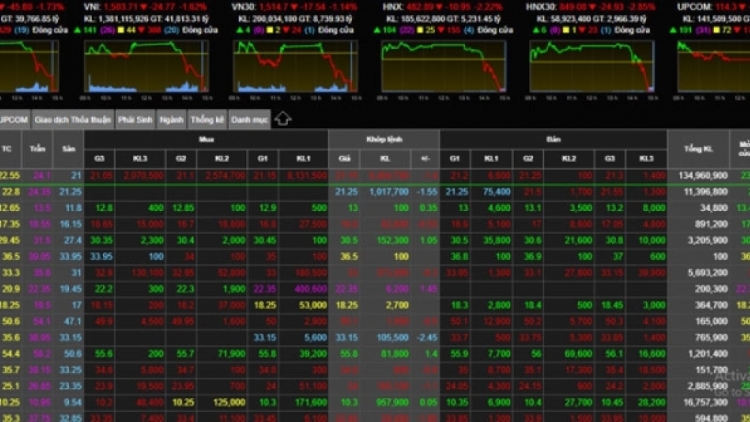Open the UPCOM board tab
The height and width of the screenshot is (422, 750).
click(13, 119)
